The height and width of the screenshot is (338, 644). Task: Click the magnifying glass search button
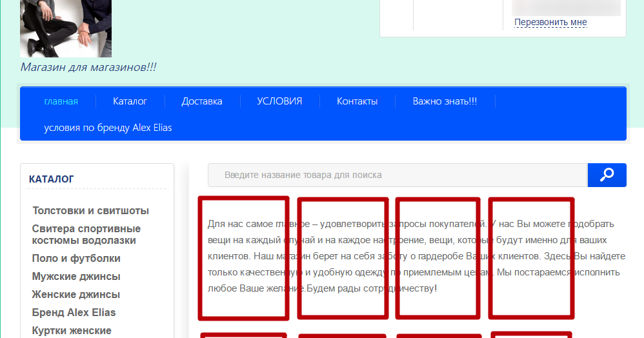pos(607,175)
